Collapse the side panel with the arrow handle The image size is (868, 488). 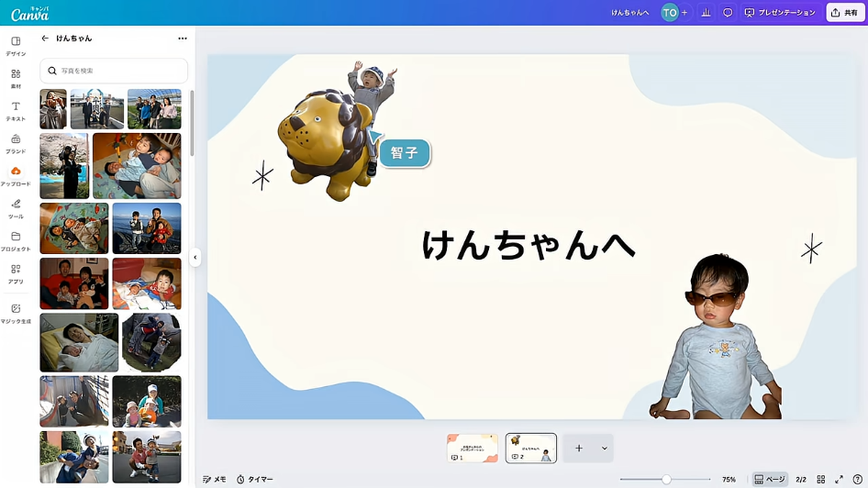pos(195,258)
